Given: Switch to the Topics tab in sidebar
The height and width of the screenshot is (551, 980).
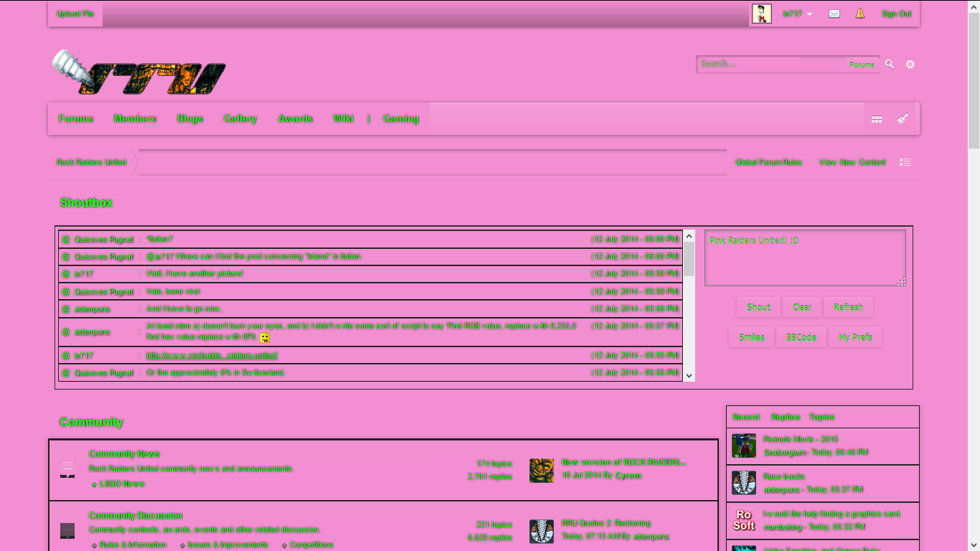Looking at the screenshot, I should pyautogui.click(x=822, y=417).
